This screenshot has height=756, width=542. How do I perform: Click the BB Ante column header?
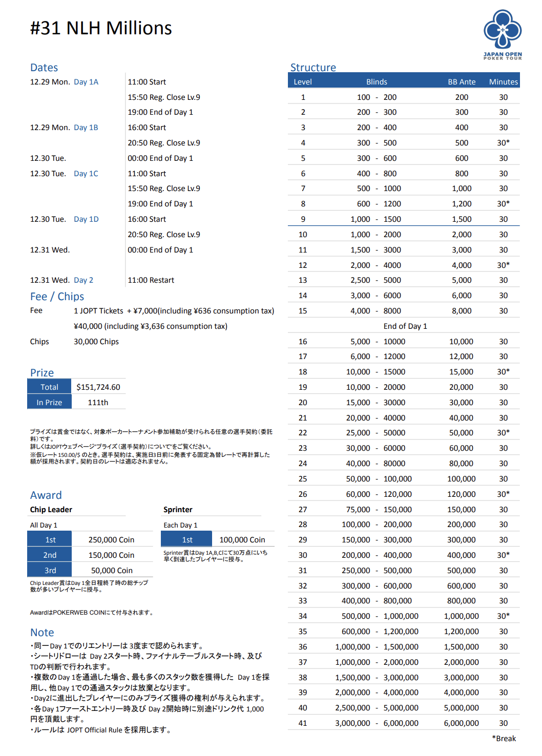pyautogui.click(x=461, y=82)
